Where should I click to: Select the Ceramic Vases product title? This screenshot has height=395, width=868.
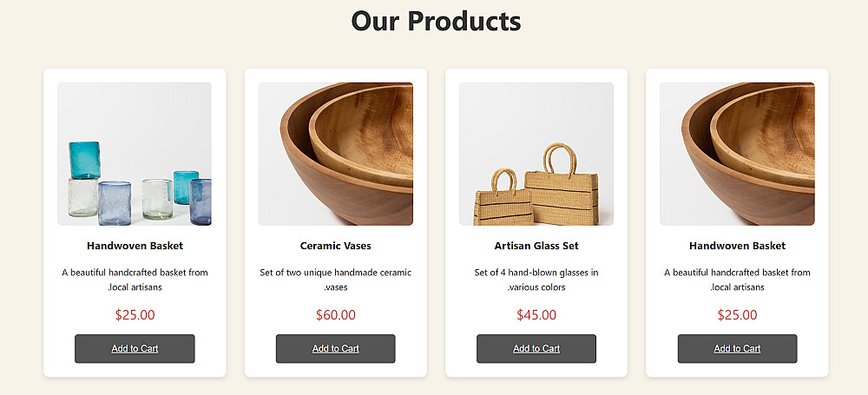point(335,246)
